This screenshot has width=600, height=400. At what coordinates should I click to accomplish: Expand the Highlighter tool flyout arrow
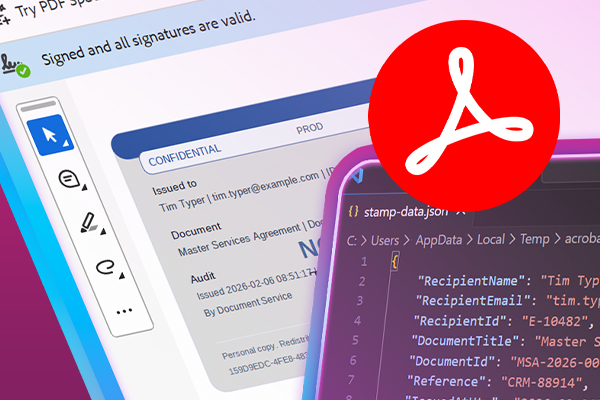(x=104, y=232)
